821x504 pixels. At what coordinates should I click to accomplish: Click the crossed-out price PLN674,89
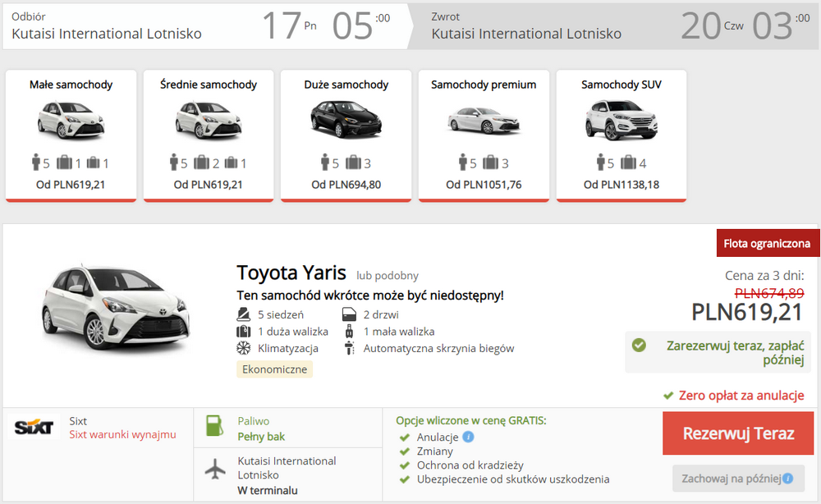pyautogui.click(x=769, y=293)
